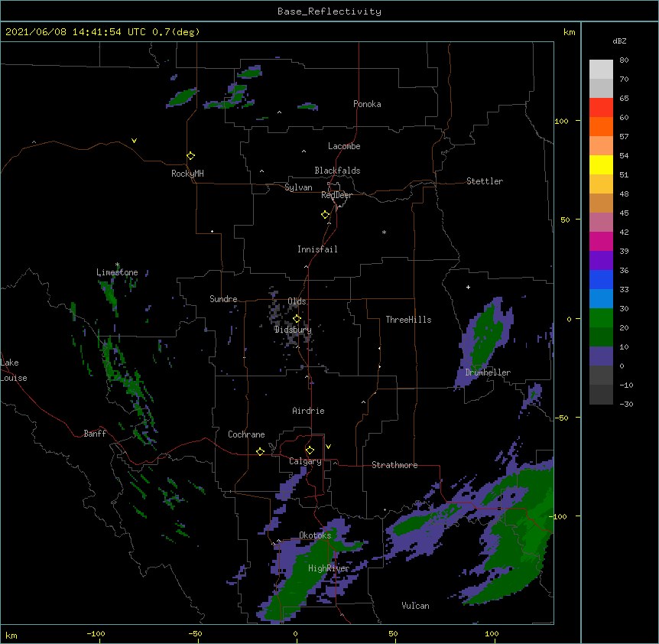The height and width of the screenshot is (644, 659).
Task: Click the yellow diamond marker above Calgary
Action: [x=310, y=450]
